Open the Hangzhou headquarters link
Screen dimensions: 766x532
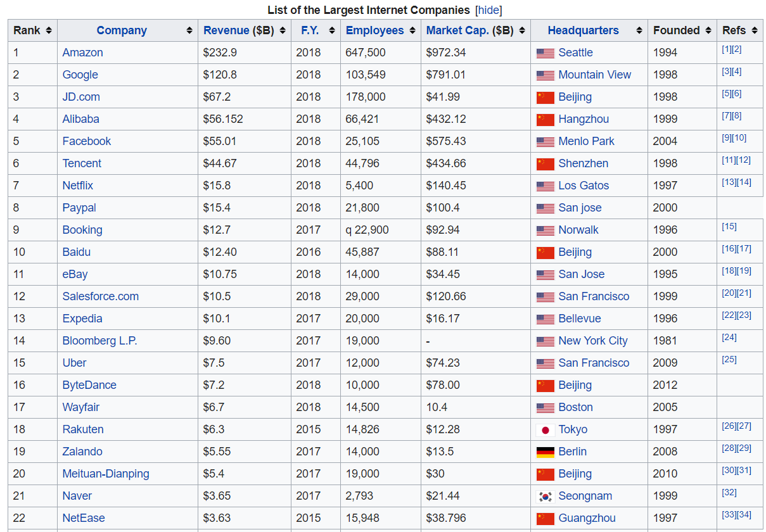click(584, 119)
